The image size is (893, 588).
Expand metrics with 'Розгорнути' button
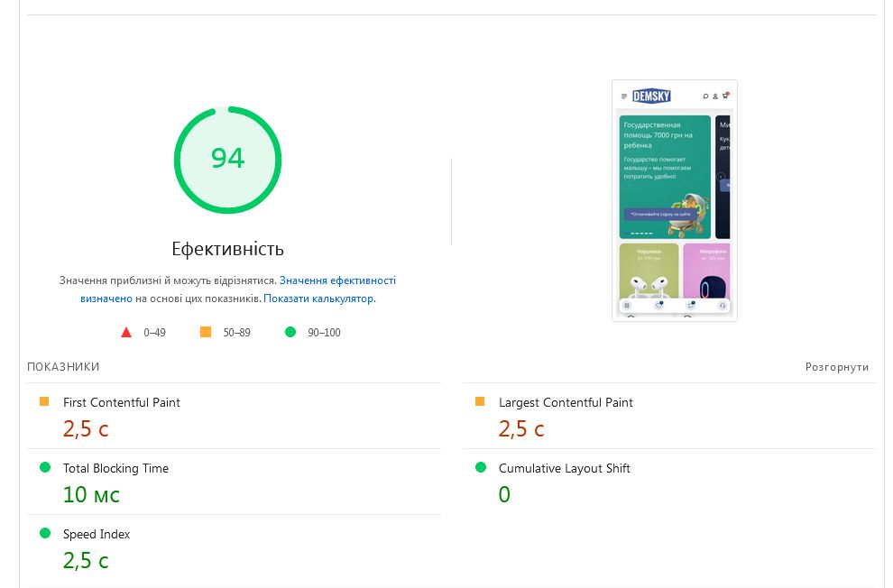(836, 367)
